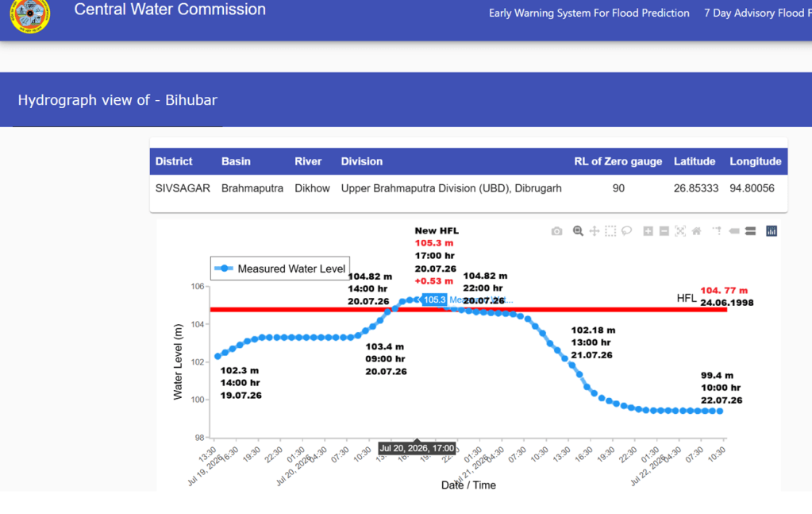Click the RL of Zero gauge header
812x514 pixels.
[618, 161]
